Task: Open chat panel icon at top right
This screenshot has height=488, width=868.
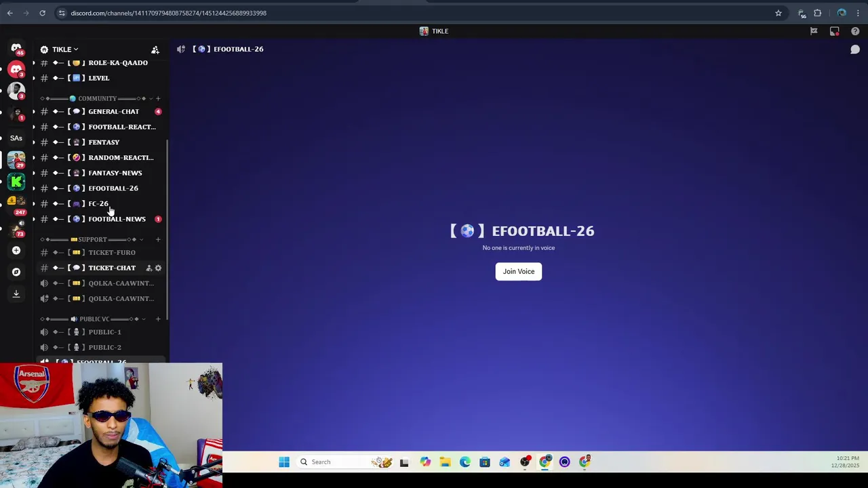Action: (x=855, y=49)
